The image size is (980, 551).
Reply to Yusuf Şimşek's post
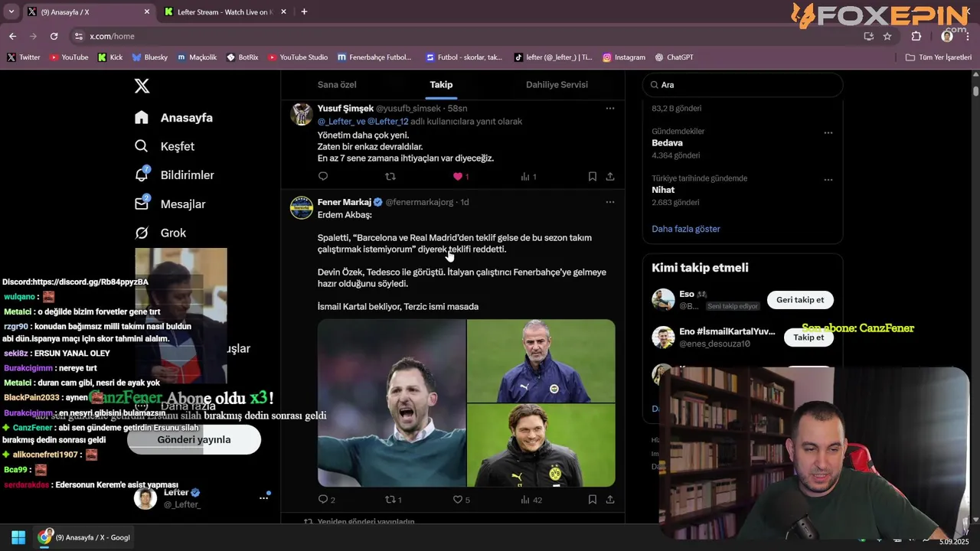pos(323,177)
